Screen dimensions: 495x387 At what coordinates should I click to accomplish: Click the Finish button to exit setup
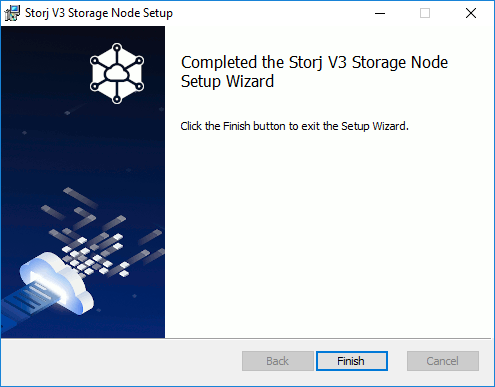[352, 361]
